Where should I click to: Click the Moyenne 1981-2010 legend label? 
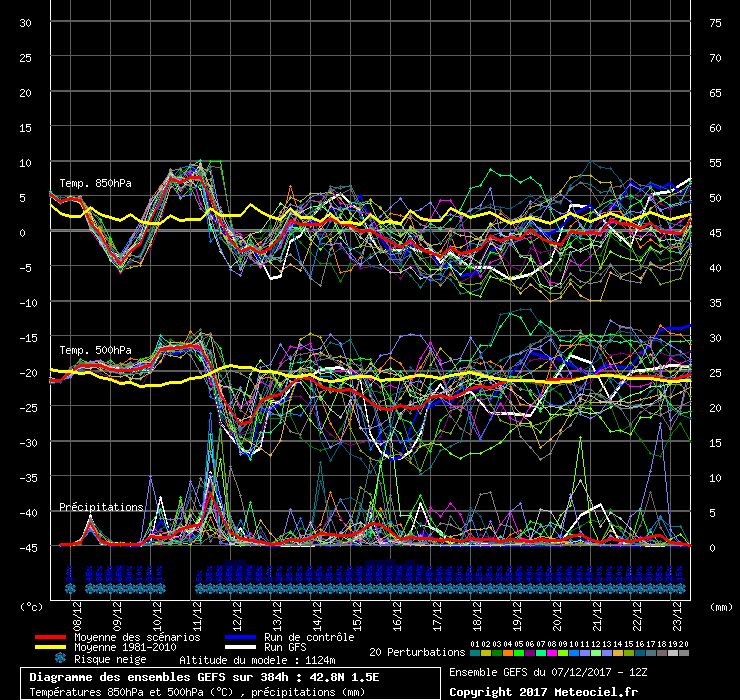tap(125, 647)
